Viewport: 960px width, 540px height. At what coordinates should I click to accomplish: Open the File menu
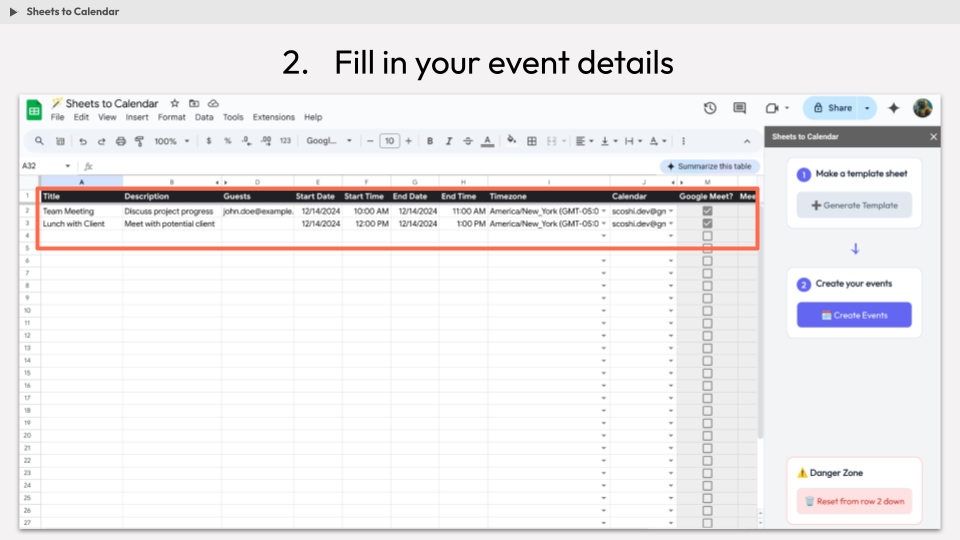(x=58, y=117)
